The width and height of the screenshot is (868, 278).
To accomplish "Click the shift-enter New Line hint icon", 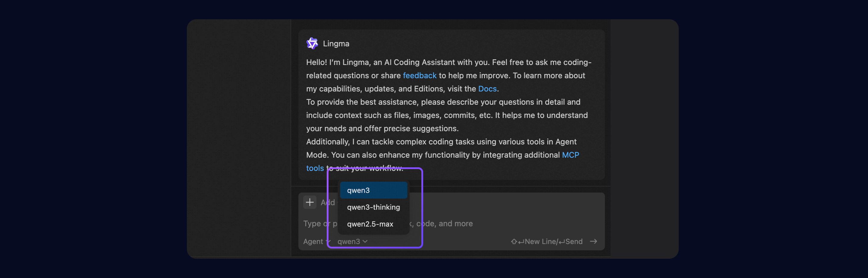I will pos(517,242).
